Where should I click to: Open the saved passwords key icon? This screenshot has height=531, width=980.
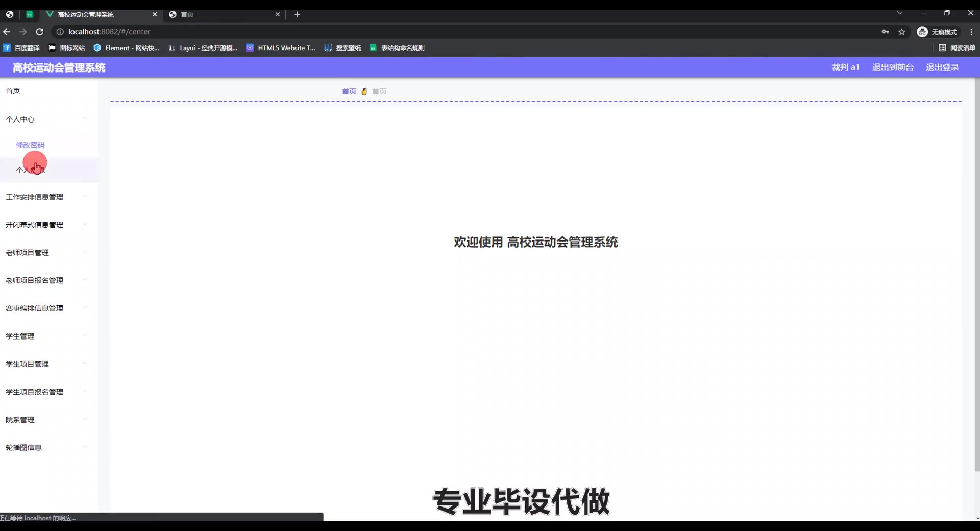885,32
